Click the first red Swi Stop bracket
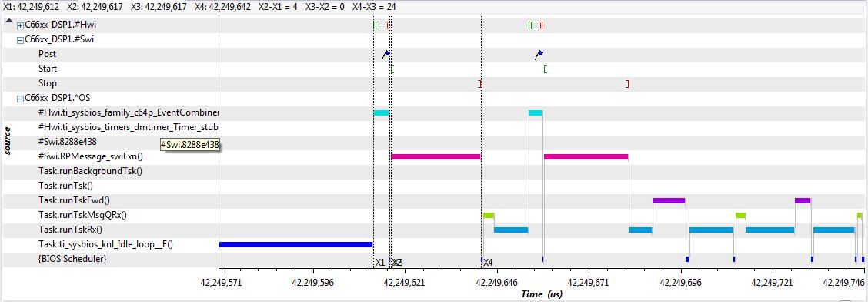This screenshot has height=302, width=868. point(480,84)
